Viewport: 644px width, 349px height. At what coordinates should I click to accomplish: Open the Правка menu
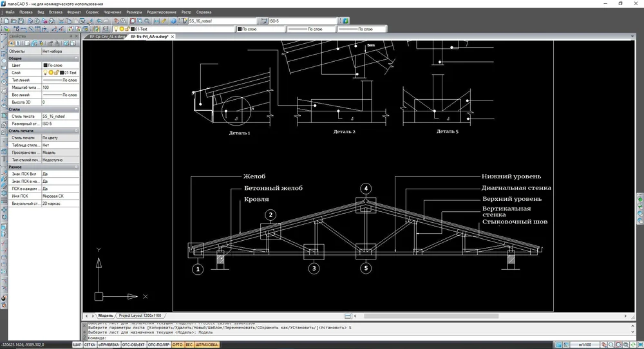point(26,12)
